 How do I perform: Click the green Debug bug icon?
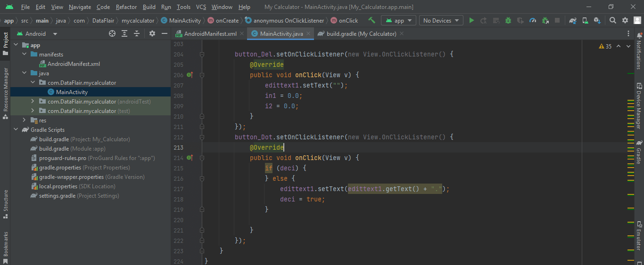508,20
